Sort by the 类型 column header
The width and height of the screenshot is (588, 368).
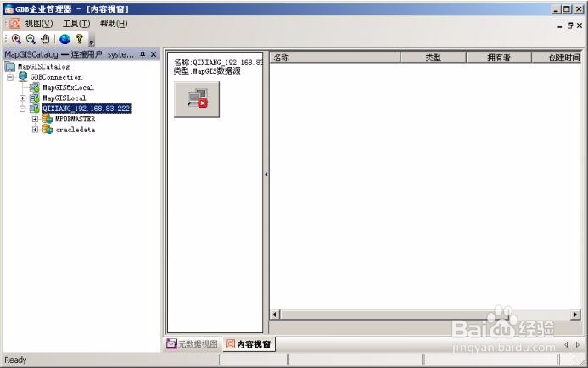tap(433, 58)
